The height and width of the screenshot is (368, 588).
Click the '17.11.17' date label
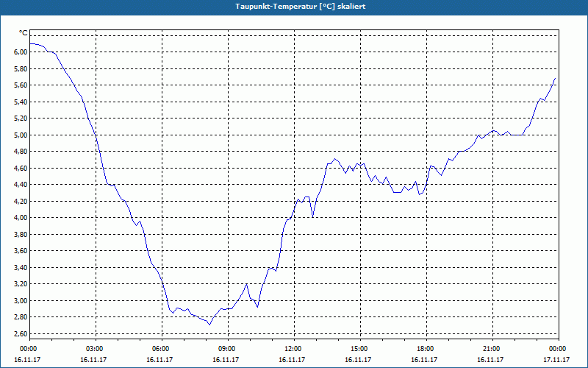[556, 360]
